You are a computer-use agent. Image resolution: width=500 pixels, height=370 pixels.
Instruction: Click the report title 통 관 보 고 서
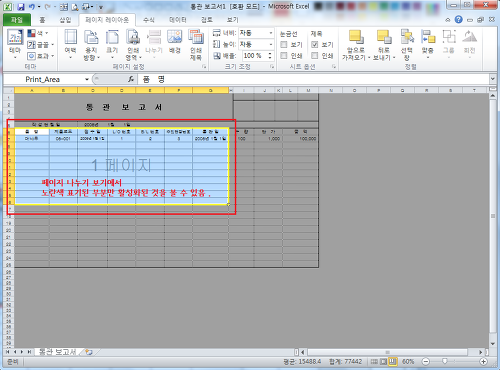click(x=124, y=107)
